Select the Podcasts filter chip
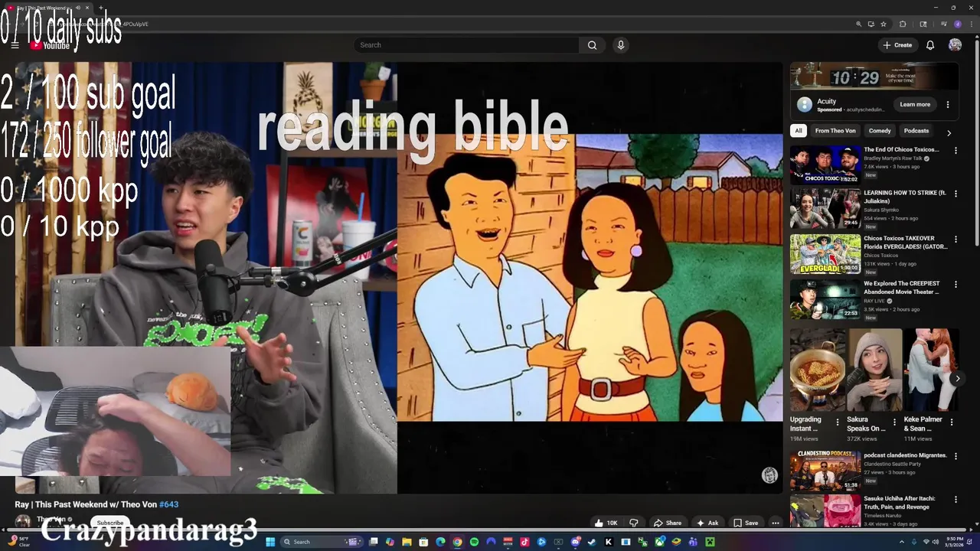980x551 pixels. (916, 131)
